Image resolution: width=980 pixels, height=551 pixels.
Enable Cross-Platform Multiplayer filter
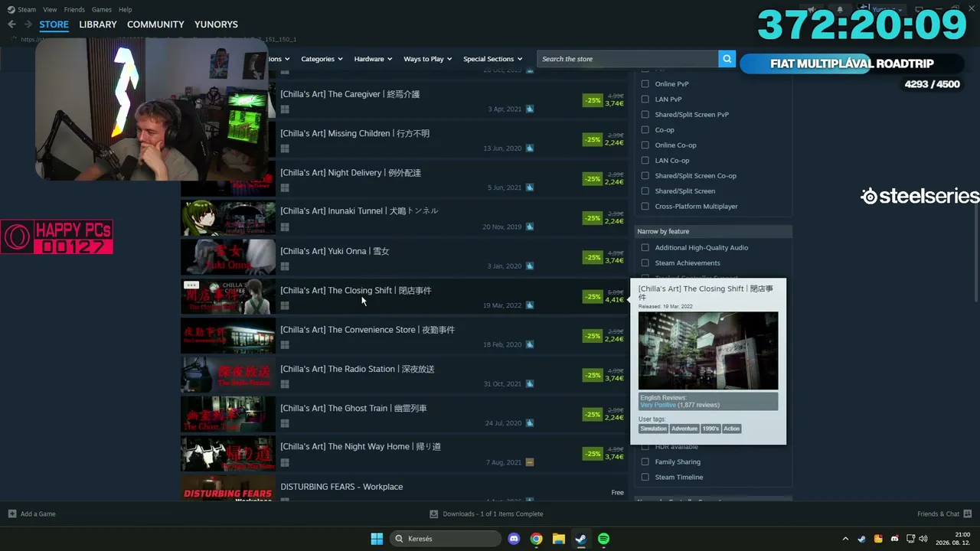(x=645, y=207)
